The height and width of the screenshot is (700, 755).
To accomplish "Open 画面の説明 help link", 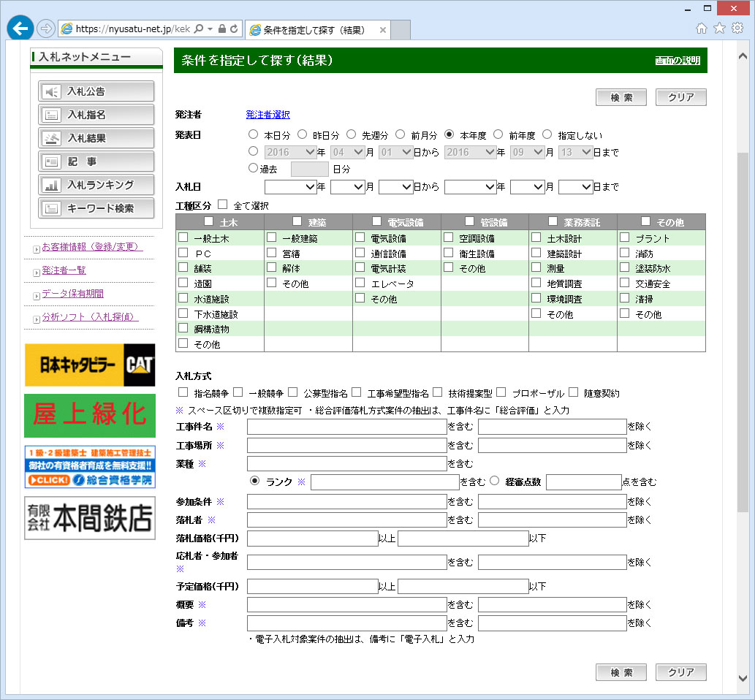I will coord(678,60).
